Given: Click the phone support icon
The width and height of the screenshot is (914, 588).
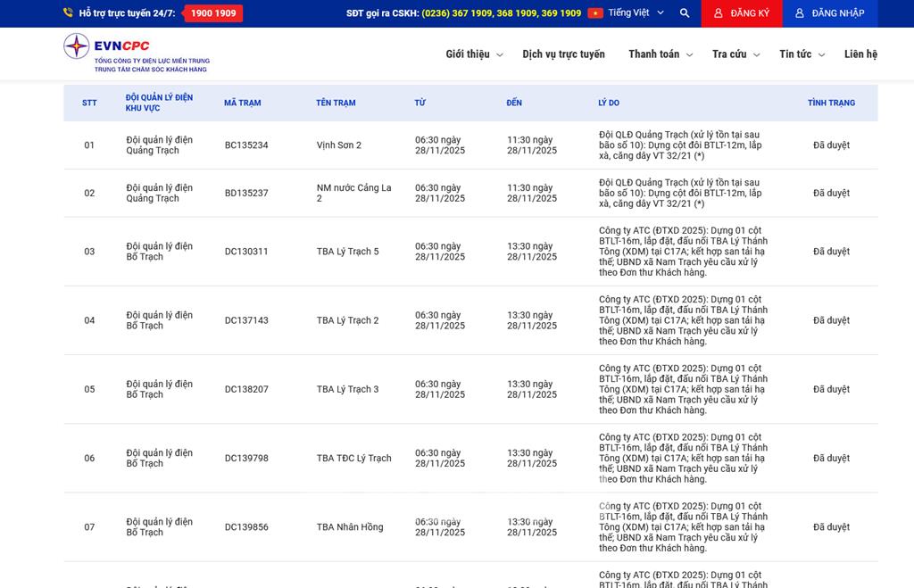Looking at the screenshot, I should [68, 13].
